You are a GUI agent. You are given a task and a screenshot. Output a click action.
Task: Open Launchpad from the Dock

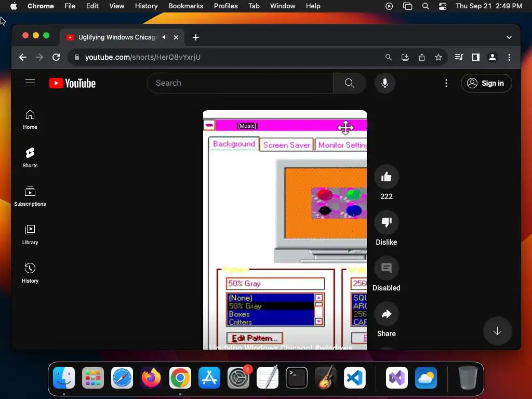(93, 378)
